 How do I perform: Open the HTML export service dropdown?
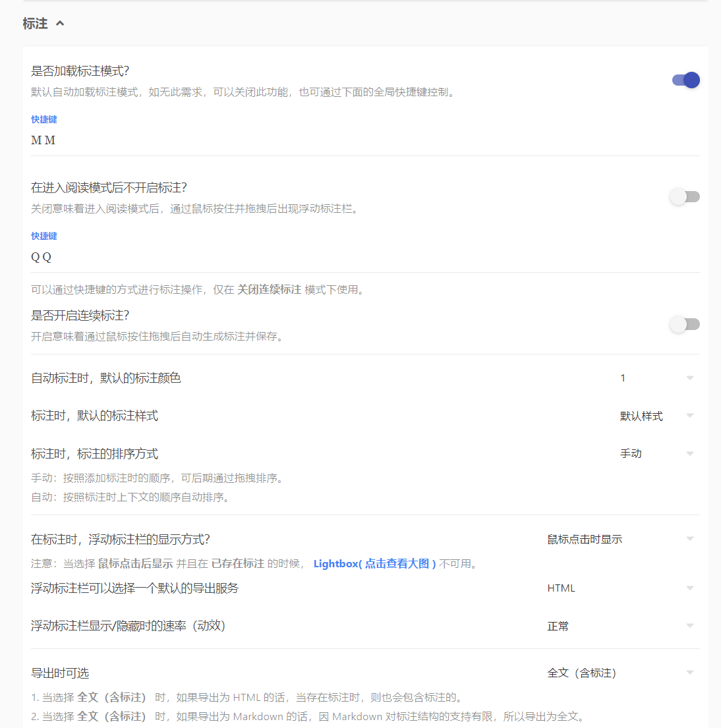coord(621,588)
